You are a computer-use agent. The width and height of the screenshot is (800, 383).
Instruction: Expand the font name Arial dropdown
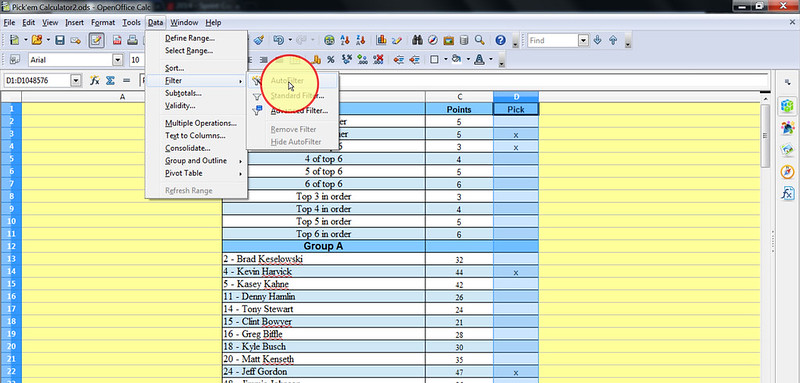pyautogui.click(x=118, y=60)
